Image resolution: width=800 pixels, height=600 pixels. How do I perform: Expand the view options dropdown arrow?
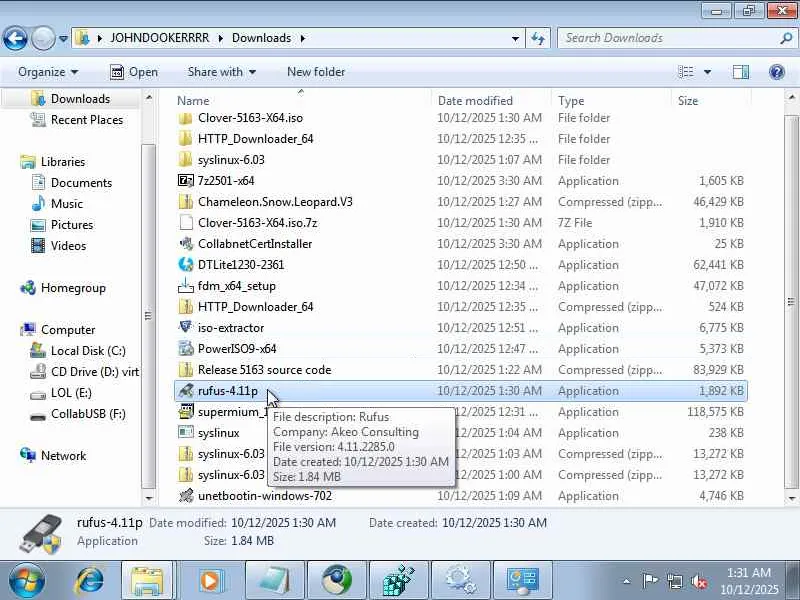click(x=707, y=72)
